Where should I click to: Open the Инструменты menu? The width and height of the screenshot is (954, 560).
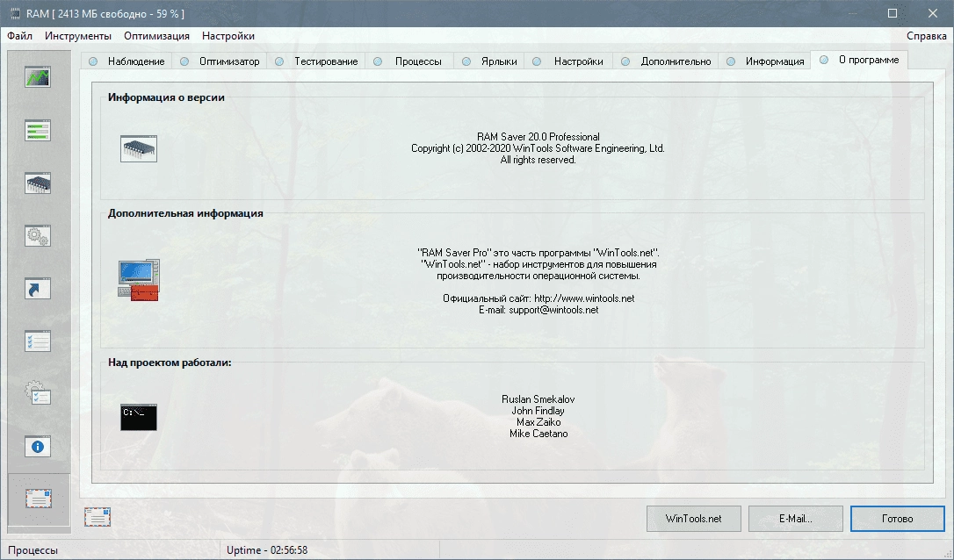(x=78, y=36)
